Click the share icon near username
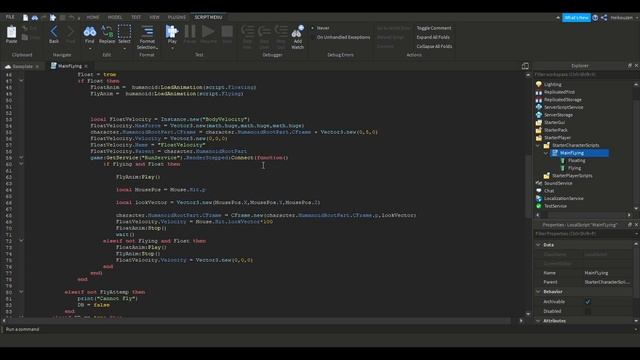Screen dimensions: 640x360 click(x=604, y=18)
